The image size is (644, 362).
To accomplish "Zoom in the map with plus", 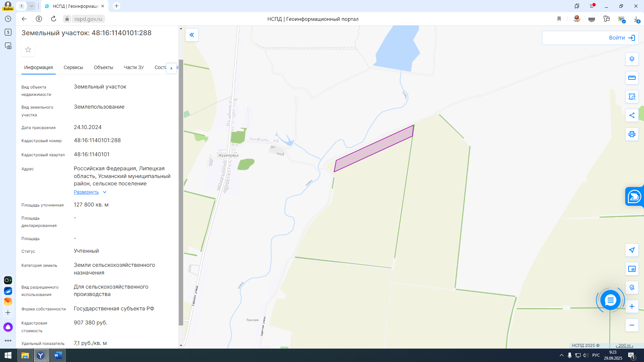I will 632,306.
